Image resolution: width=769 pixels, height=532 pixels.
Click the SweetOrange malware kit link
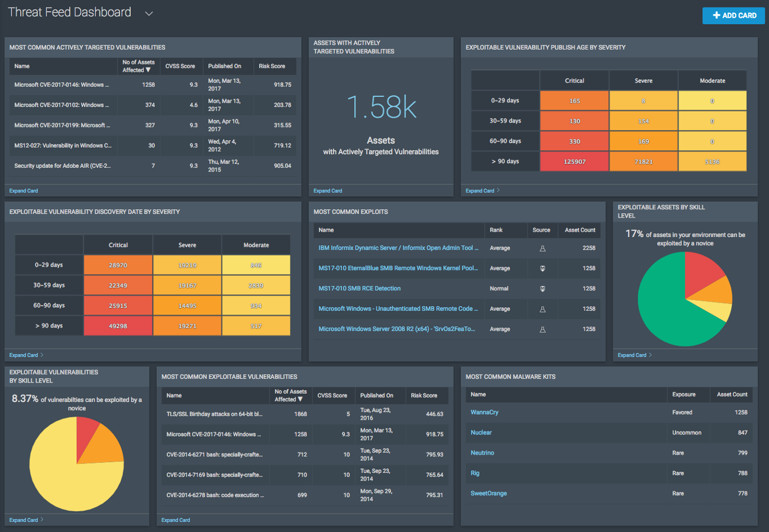click(489, 494)
